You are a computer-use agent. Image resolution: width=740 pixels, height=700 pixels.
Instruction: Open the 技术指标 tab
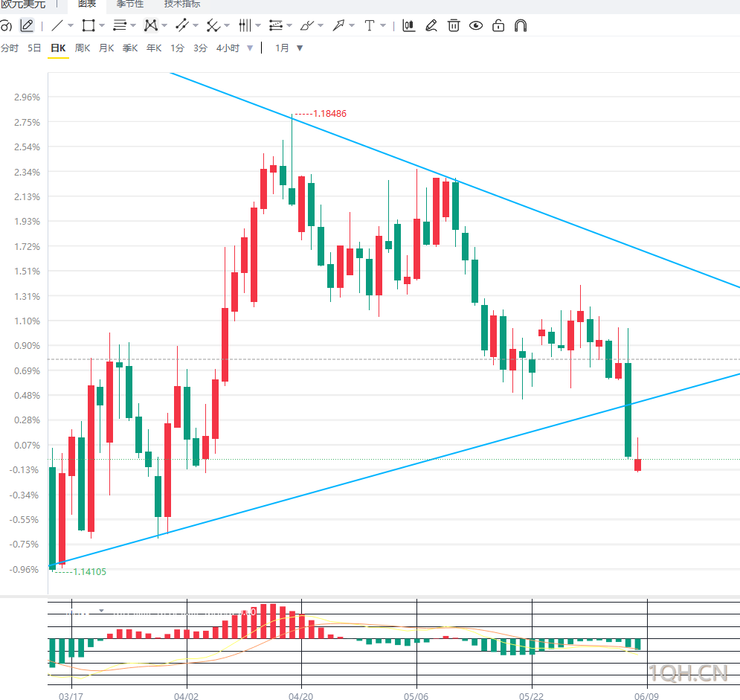(x=182, y=4)
